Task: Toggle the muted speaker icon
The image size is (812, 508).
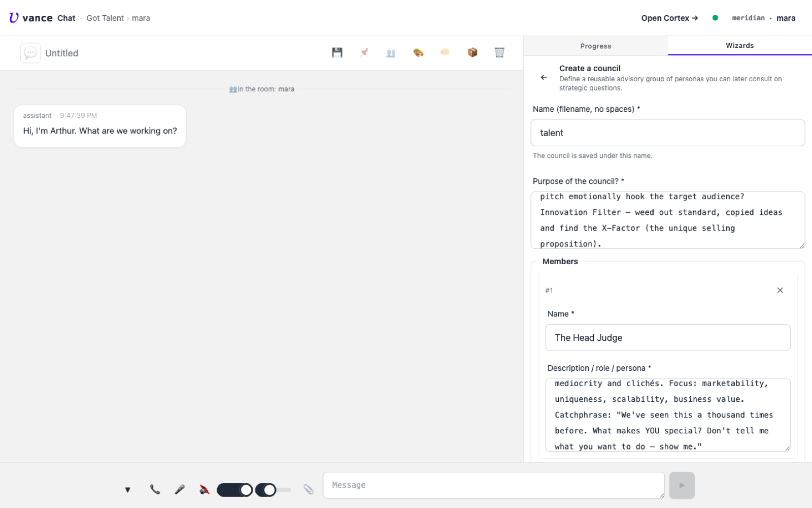Action: point(204,490)
